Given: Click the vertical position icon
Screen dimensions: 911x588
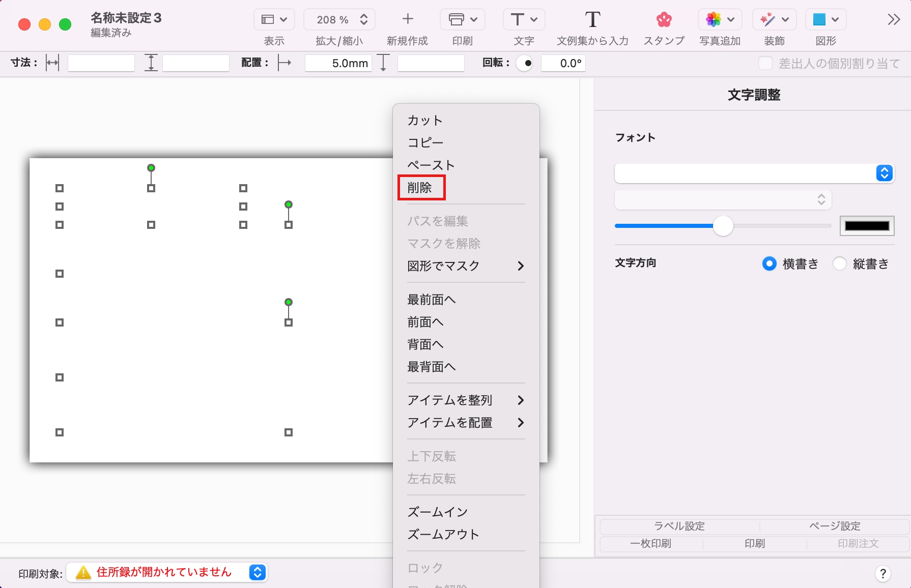Looking at the screenshot, I should pyautogui.click(x=383, y=63).
